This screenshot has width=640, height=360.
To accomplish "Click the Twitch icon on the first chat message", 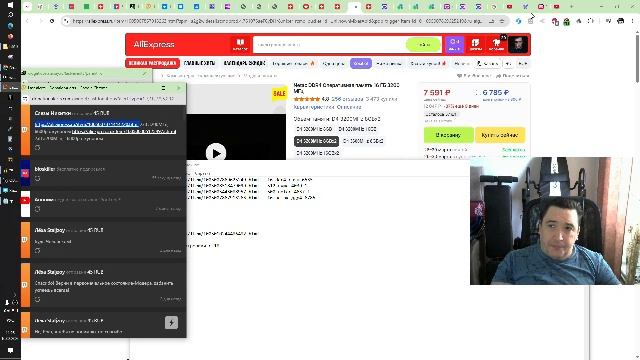I will tap(25, 130).
